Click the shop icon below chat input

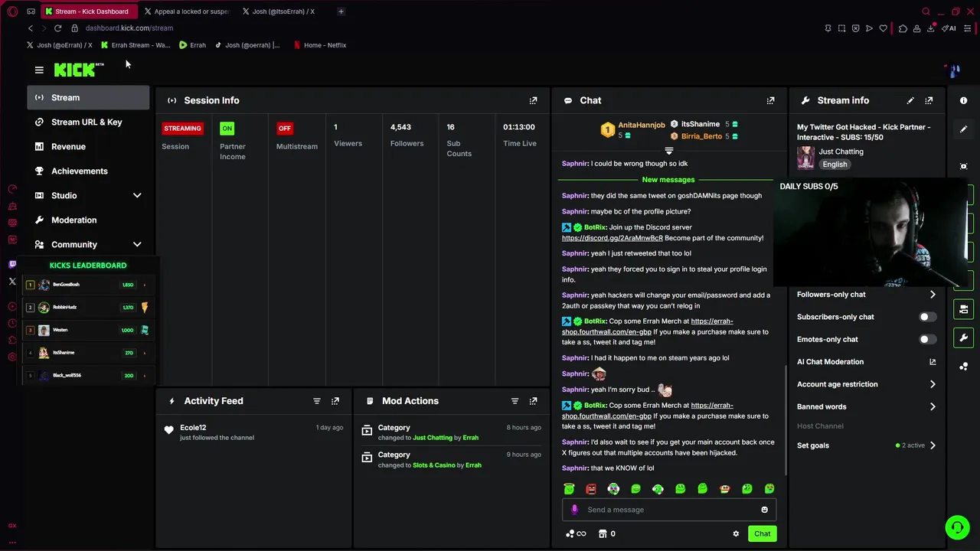[x=603, y=534]
